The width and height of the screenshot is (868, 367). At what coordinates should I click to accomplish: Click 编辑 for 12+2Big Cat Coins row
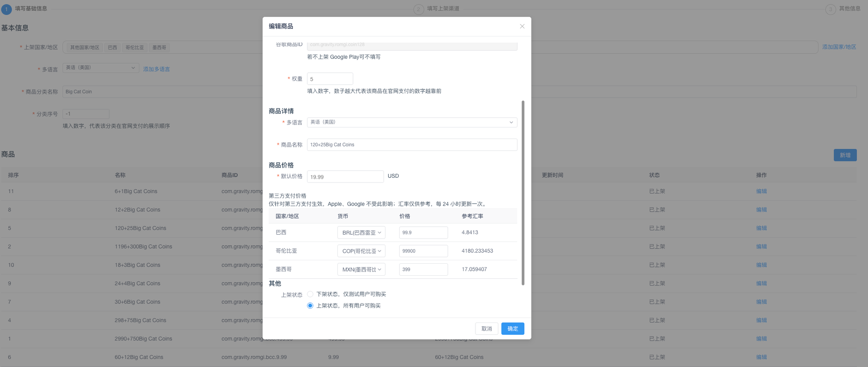click(x=761, y=210)
